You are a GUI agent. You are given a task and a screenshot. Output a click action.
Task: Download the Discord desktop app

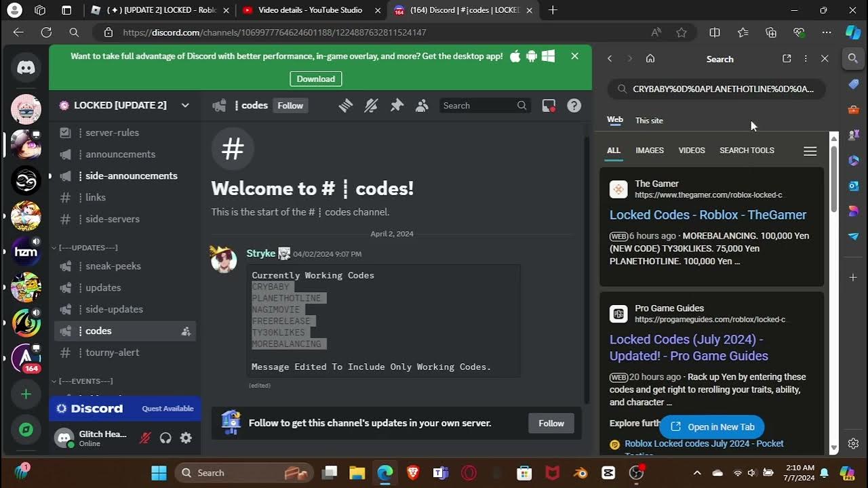pyautogui.click(x=316, y=79)
